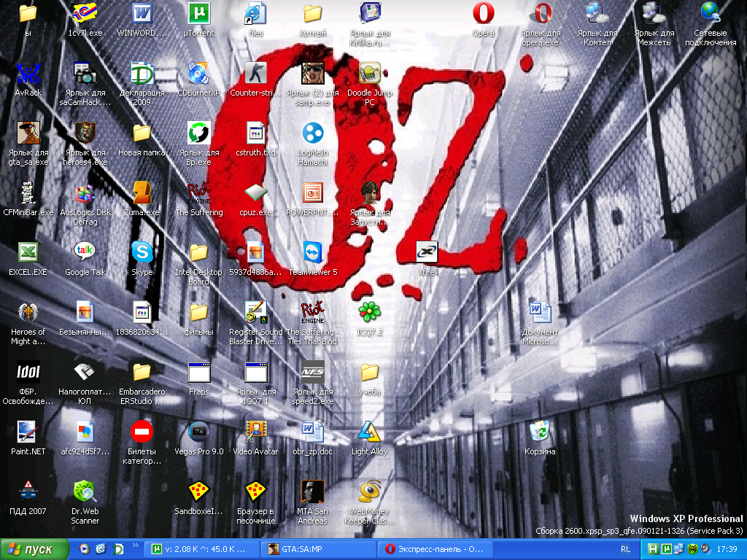Select the Zuma.exe desktop icon

click(142, 198)
